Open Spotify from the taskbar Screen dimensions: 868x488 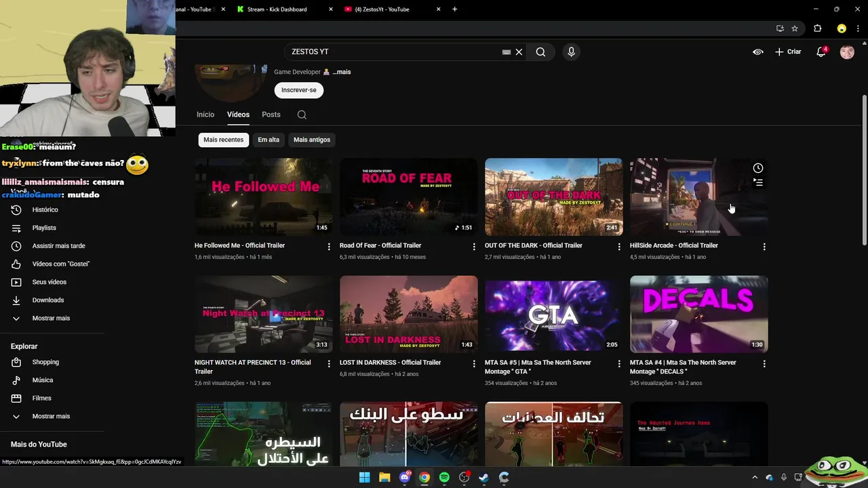pyautogui.click(x=444, y=477)
